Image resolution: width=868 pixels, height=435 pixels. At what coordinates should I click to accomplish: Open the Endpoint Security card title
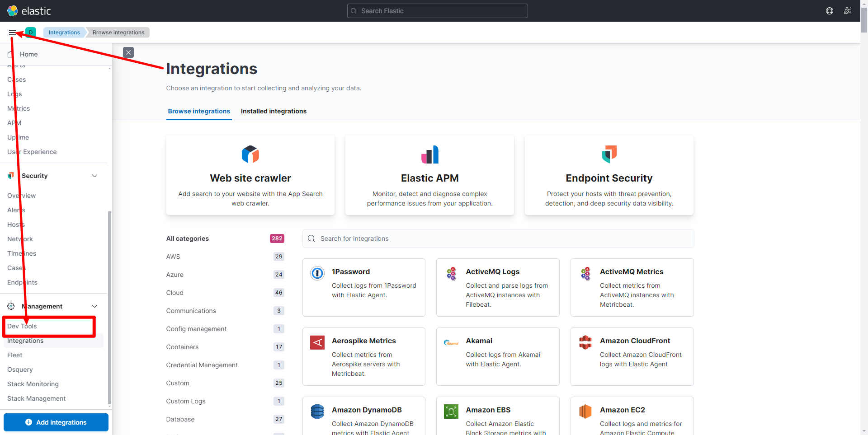(x=609, y=178)
